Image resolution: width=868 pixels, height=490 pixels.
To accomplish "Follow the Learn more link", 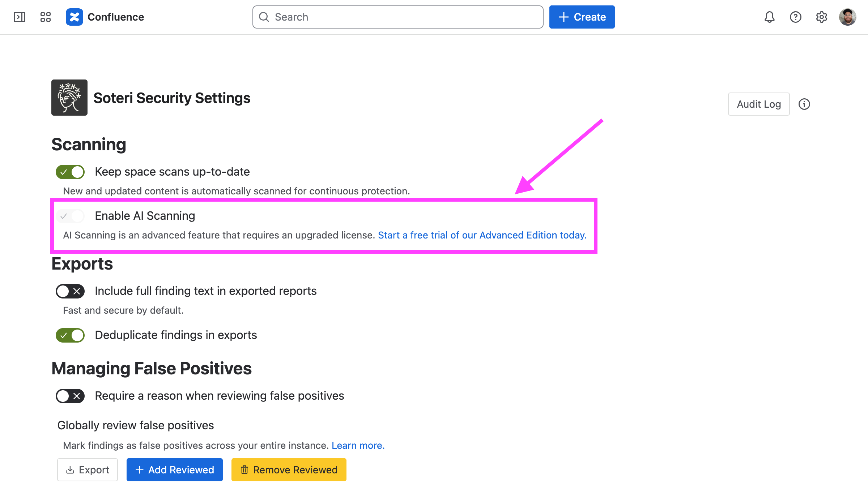I will coord(358,446).
